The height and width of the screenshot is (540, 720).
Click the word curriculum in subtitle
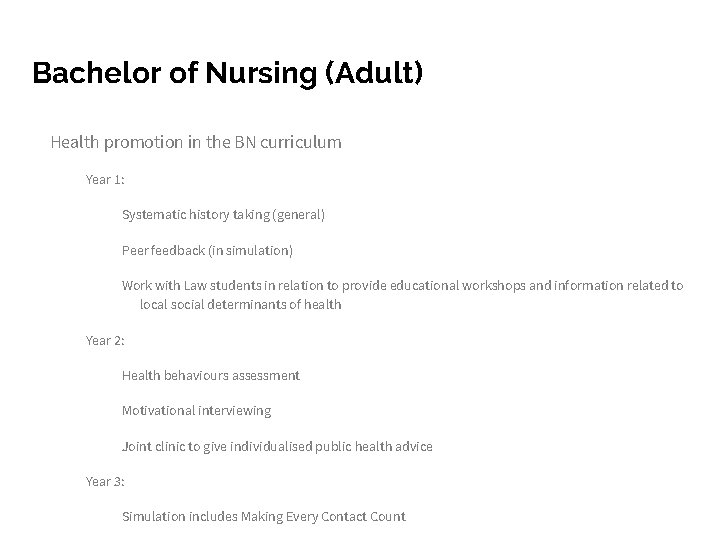tap(301, 143)
